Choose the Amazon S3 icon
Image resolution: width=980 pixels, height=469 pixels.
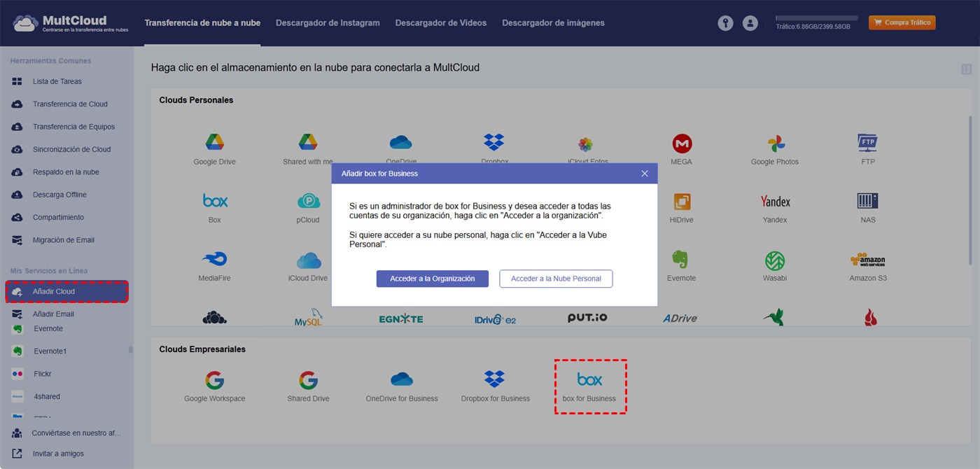[867, 261]
